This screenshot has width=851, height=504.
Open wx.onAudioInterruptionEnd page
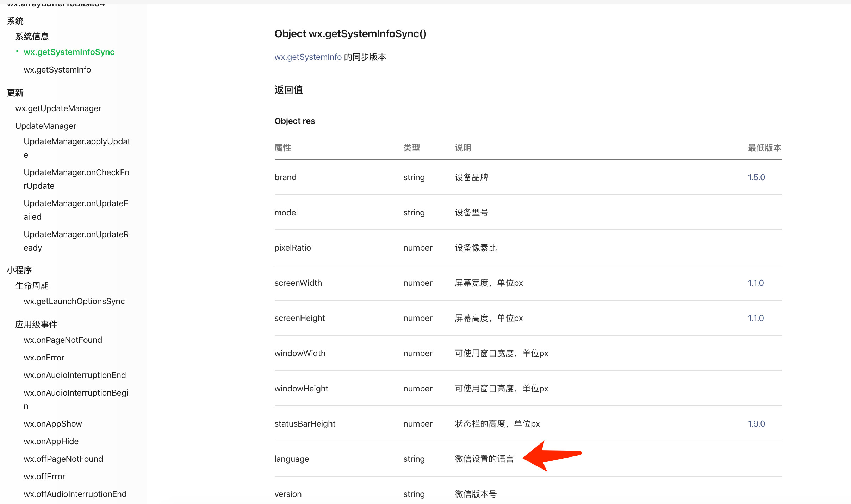click(75, 375)
